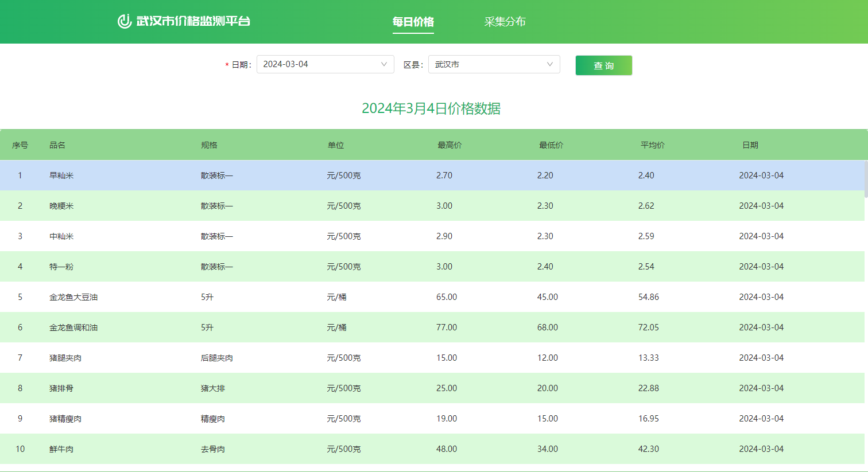Click the 金龙鱼调和油 product name
The width and height of the screenshot is (868, 472).
coord(73,327)
